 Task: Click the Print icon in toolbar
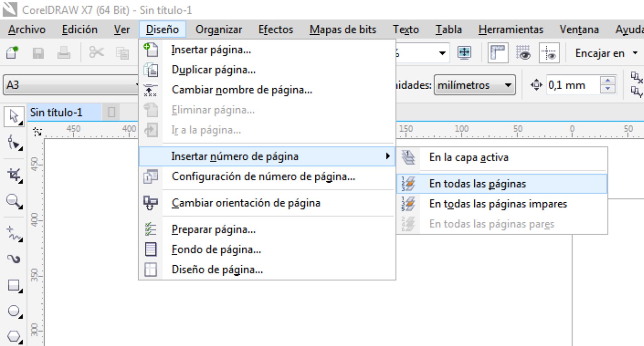coord(64,53)
